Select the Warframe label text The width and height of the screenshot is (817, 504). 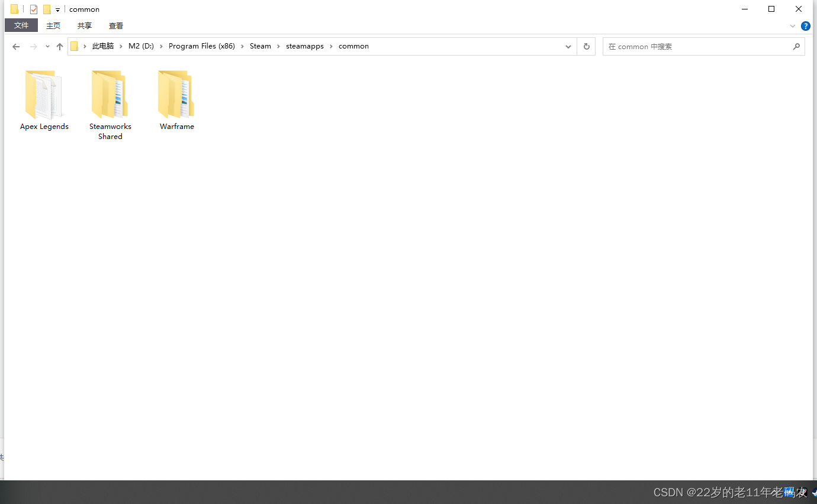(176, 127)
